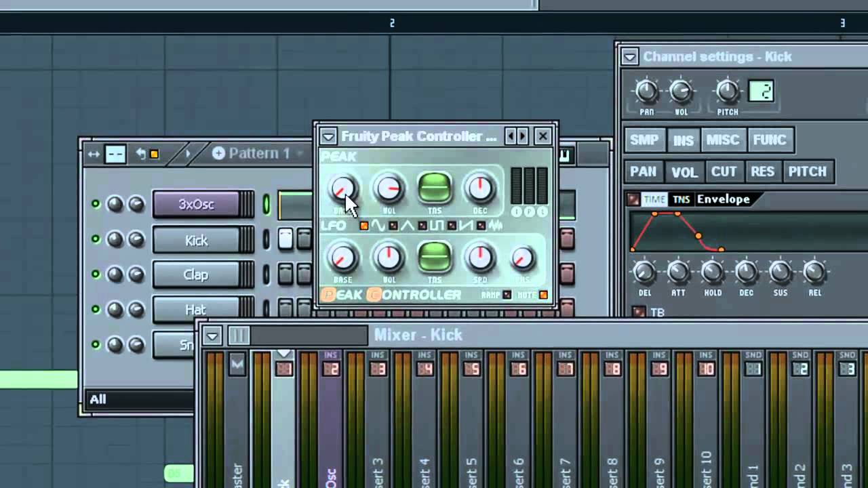Click the pitch range display showing 2
This screenshot has width=868, height=488.
tap(761, 91)
